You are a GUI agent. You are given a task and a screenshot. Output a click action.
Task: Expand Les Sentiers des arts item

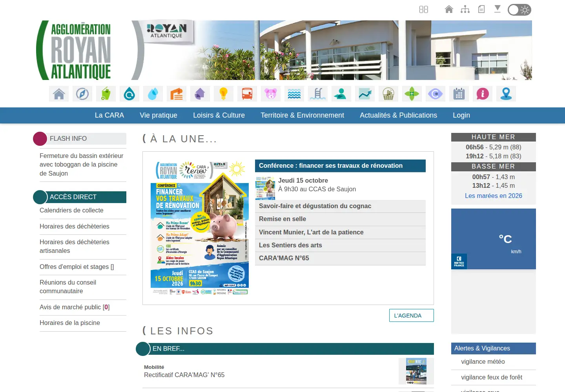[340, 245]
